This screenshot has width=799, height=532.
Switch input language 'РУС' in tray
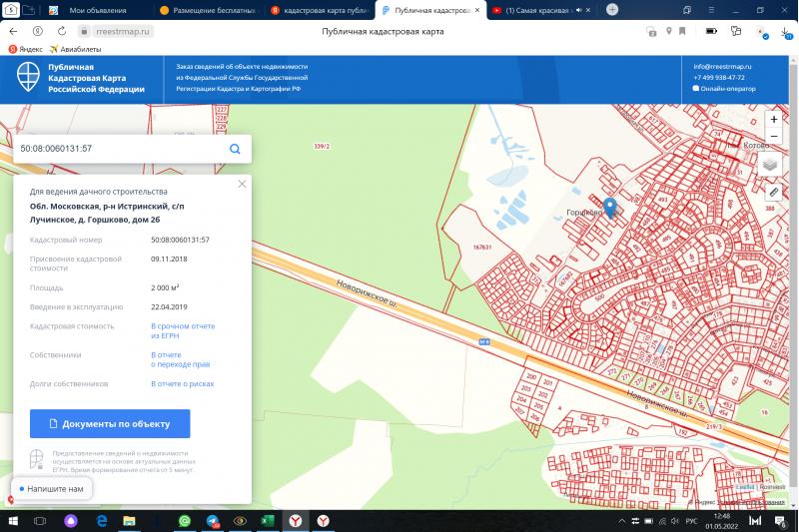point(691,521)
